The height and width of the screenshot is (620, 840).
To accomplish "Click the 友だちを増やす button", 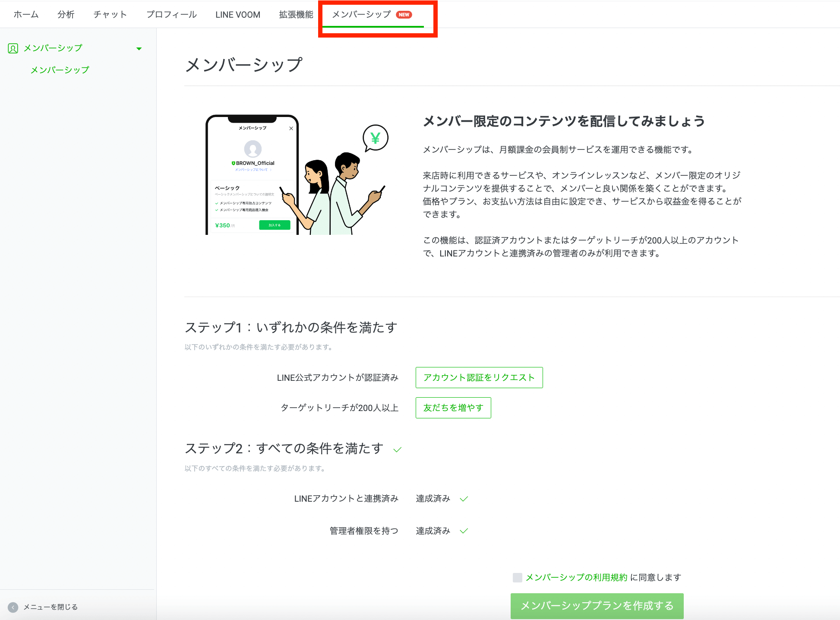I will [x=453, y=408].
